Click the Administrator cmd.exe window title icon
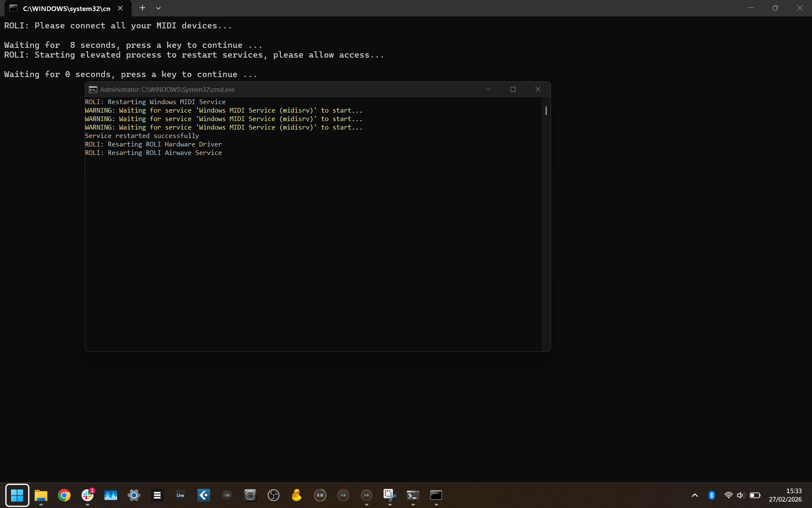The height and width of the screenshot is (508, 812). (x=93, y=90)
